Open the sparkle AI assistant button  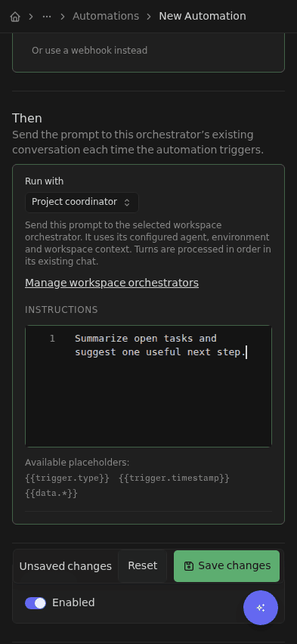[x=261, y=608]
